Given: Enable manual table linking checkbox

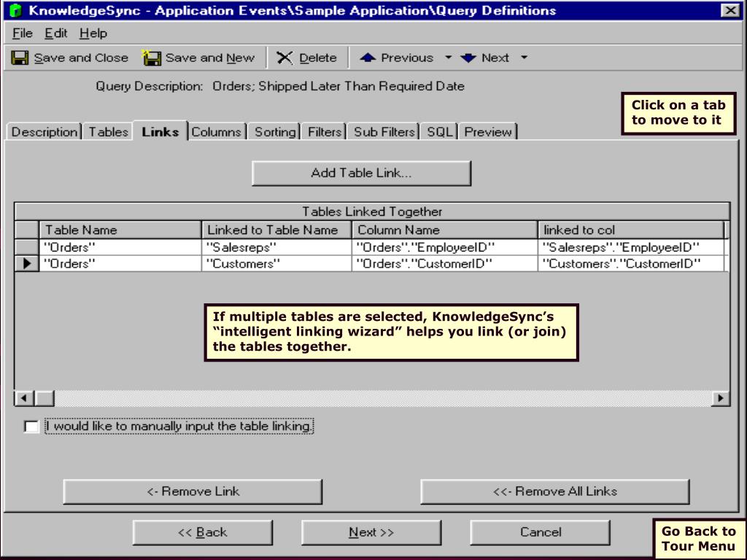Looking at the screenshot, I should click(x=31, y=426).
